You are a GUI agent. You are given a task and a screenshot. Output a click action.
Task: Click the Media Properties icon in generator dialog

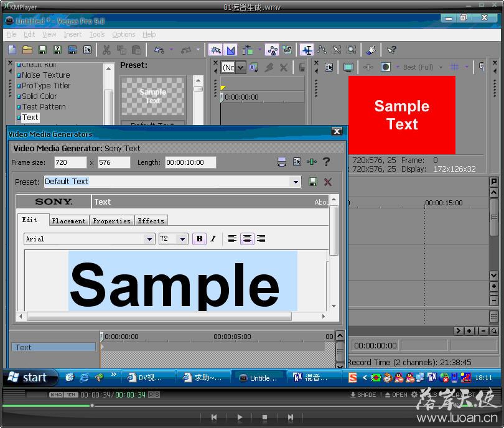[297, 162]
